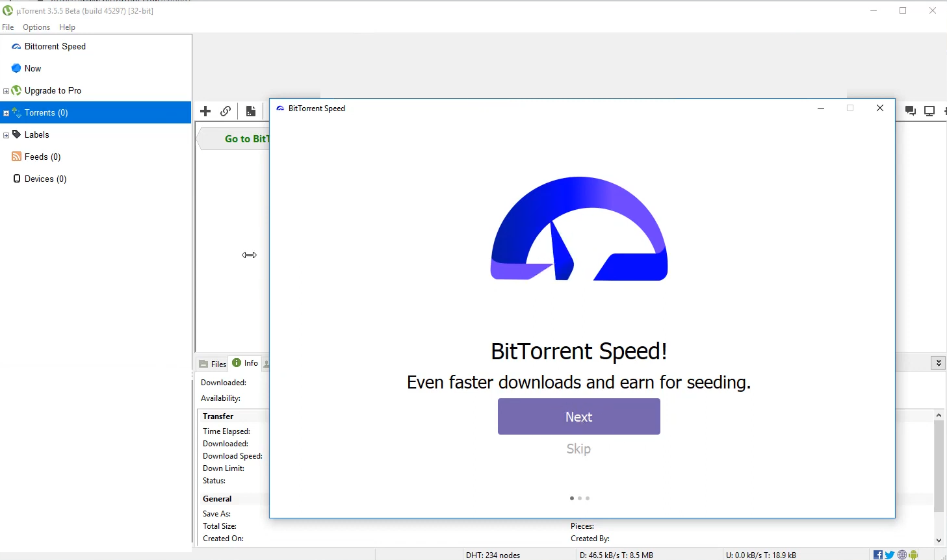This screenshot has width=947, height=560.
Task: Open the chat bubbles icon in toolbar
Action: [x=910, y=111]
